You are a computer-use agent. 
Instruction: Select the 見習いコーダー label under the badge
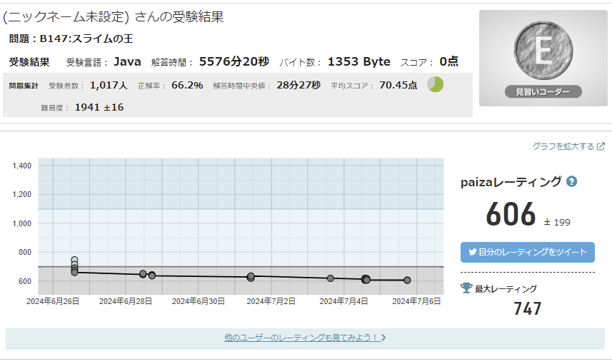click(x=543, y=91)
